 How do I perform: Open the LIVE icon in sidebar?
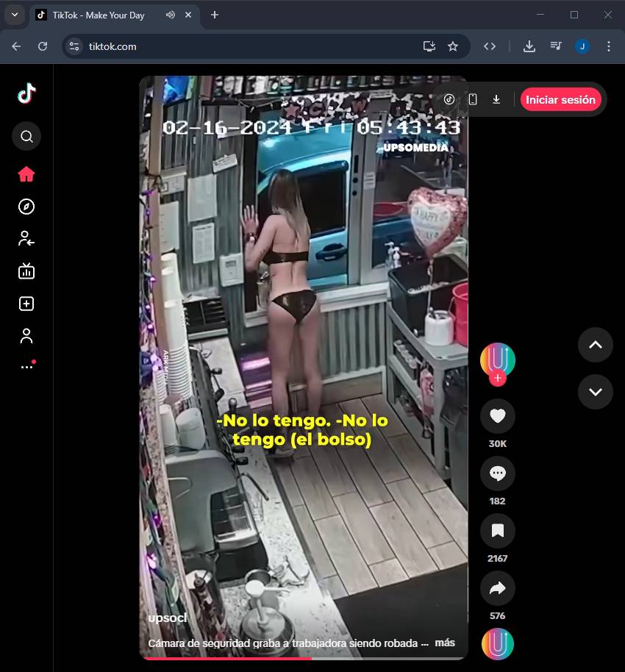tap(26, 271)
